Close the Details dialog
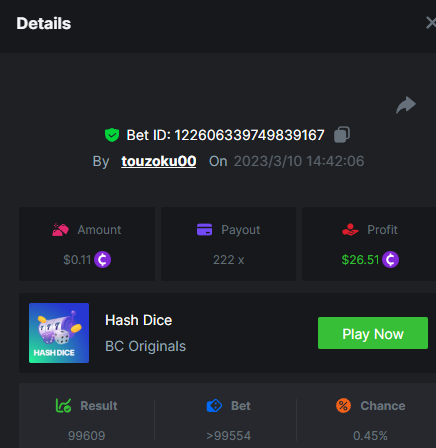This screenshot has width=436, height=448. pos(431,23)
